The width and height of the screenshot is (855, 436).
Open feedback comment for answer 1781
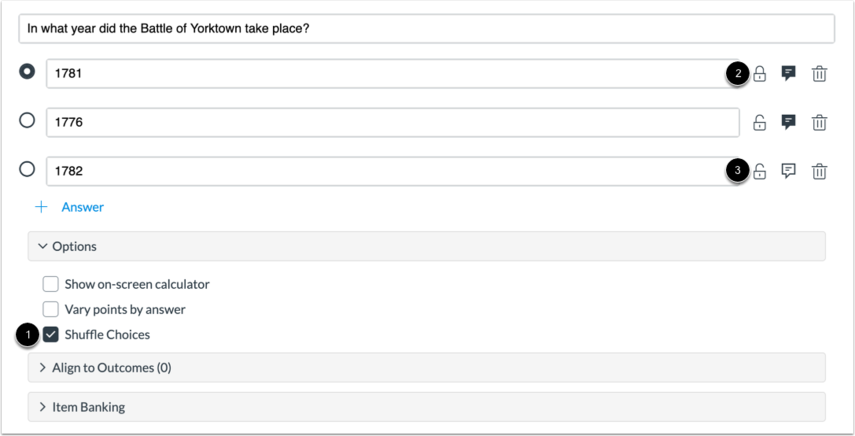click(788, 73)
